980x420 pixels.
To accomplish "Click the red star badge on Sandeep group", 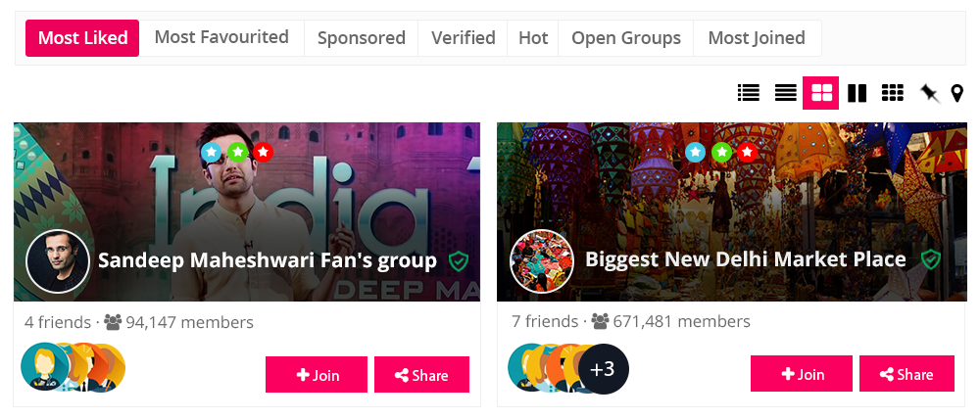I will (263, 152).
